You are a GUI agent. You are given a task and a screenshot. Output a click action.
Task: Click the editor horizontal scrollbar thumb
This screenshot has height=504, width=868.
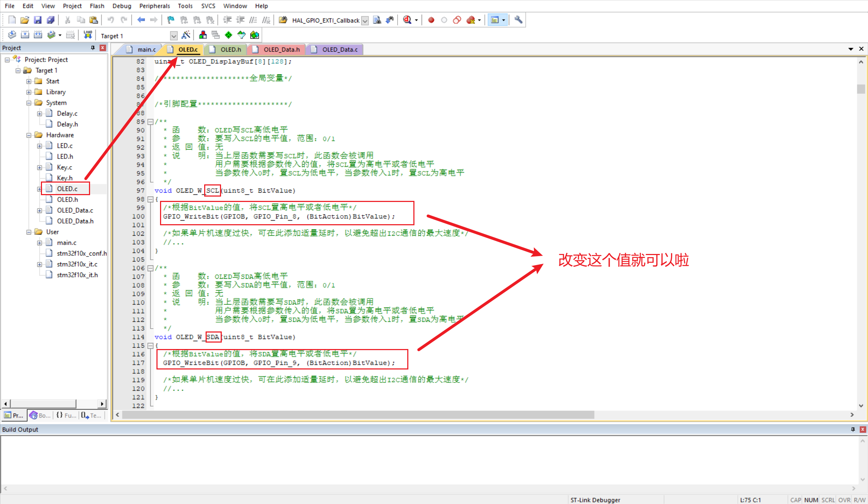pyautogui.click(x=358, y=415)
